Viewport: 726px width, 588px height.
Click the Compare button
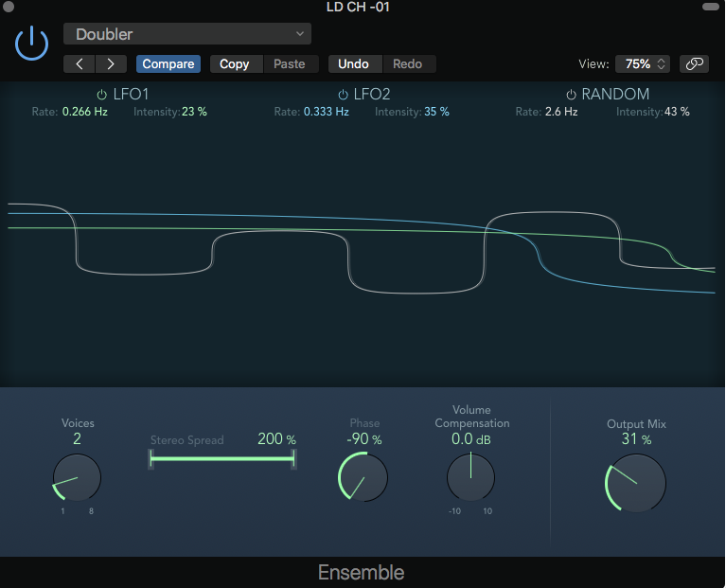click(x=168, y=64)
